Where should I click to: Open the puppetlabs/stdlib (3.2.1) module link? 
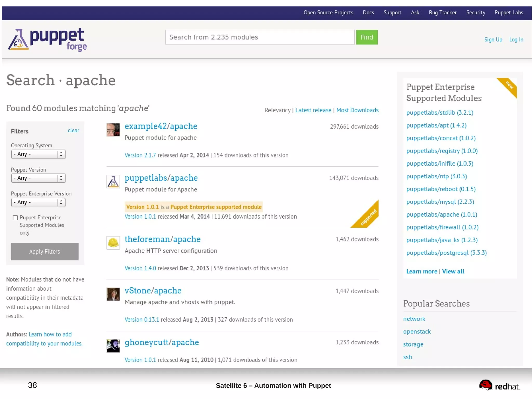pos(440,113)
